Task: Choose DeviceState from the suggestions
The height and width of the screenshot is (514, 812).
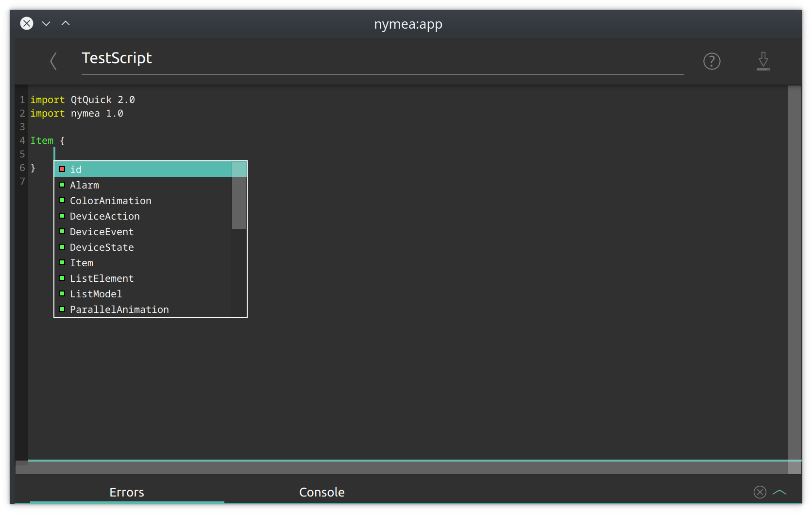Action: pos(143,247)
